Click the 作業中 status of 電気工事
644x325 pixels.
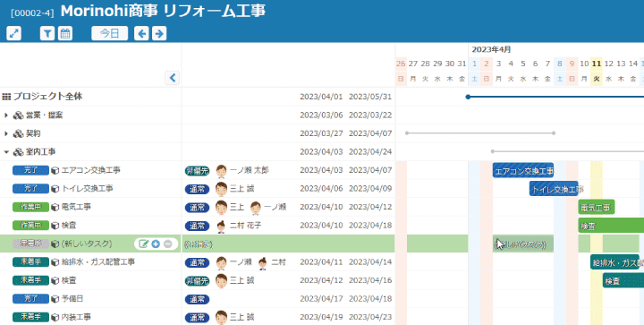(x=30, y=207)
